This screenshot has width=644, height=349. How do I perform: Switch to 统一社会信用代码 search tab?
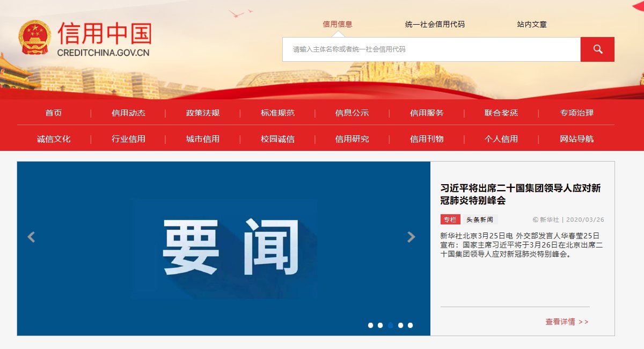(435, 24)
